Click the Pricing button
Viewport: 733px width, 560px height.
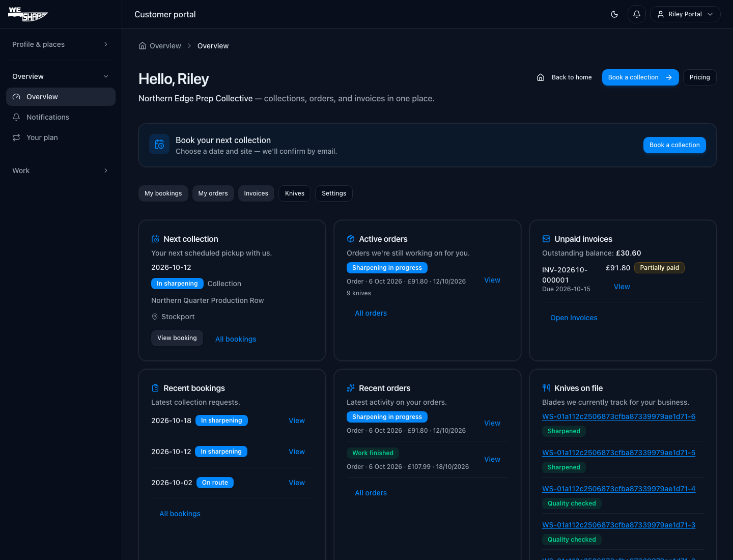(x=699, y=77)
